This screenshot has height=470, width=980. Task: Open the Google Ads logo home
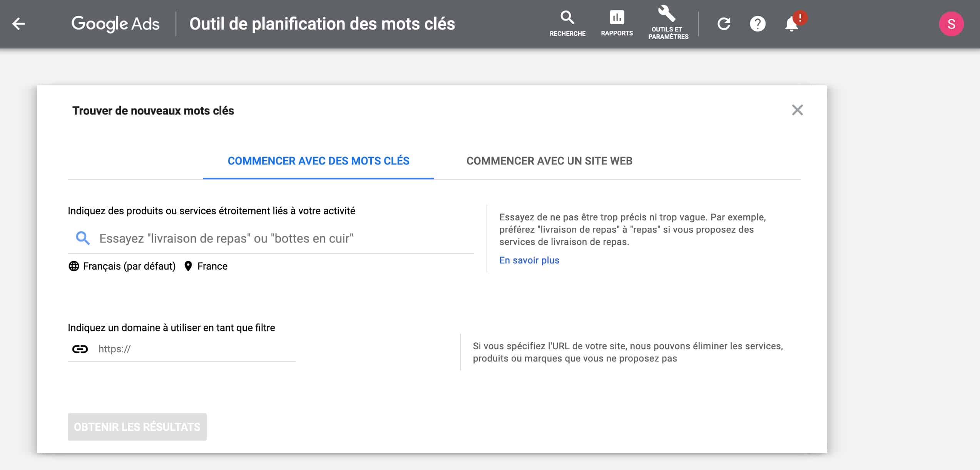coord(115,24)
